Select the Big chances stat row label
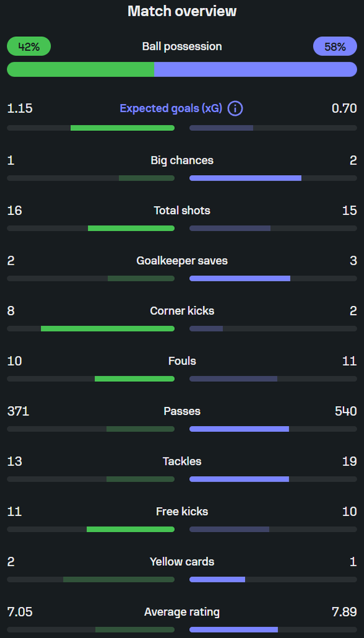This screenshot has width=364, height=638. [182, 160]
